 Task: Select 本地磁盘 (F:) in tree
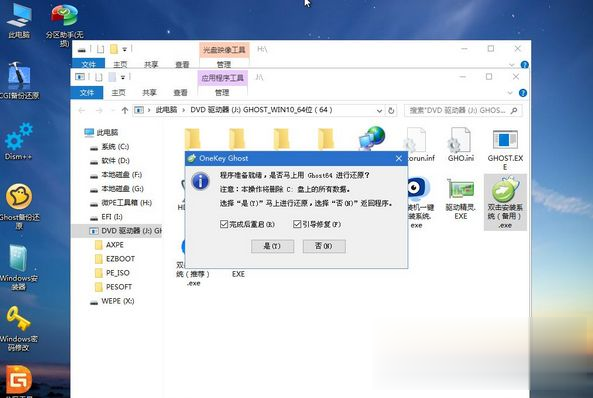pos(121,175)
